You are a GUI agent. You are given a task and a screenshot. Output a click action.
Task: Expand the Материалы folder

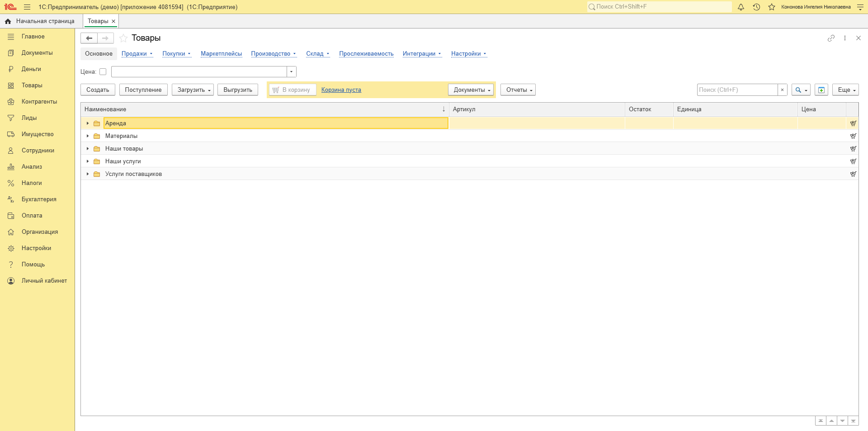(x=88, y=136)
